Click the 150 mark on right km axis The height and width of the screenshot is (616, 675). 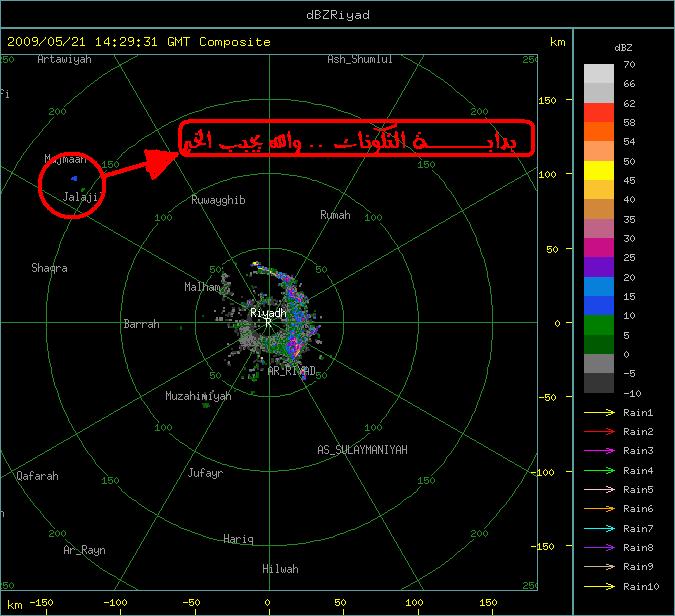(x=547, y=100)
